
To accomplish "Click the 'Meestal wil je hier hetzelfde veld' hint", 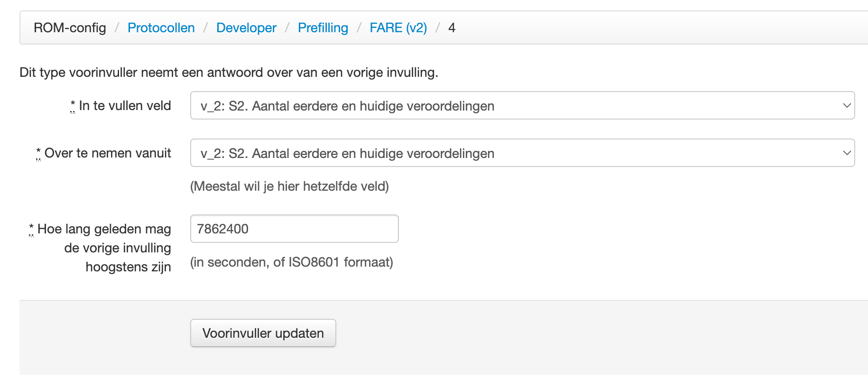I will (289, 186).
